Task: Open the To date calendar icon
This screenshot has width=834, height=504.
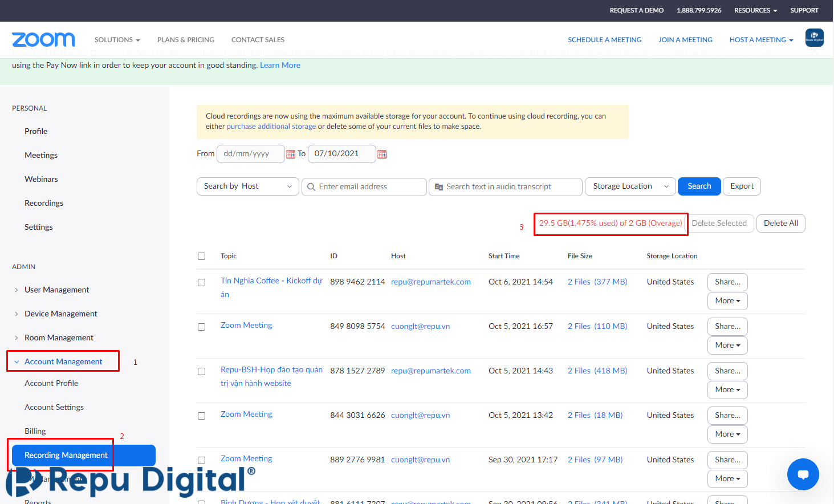Action: tap(382, 154)
